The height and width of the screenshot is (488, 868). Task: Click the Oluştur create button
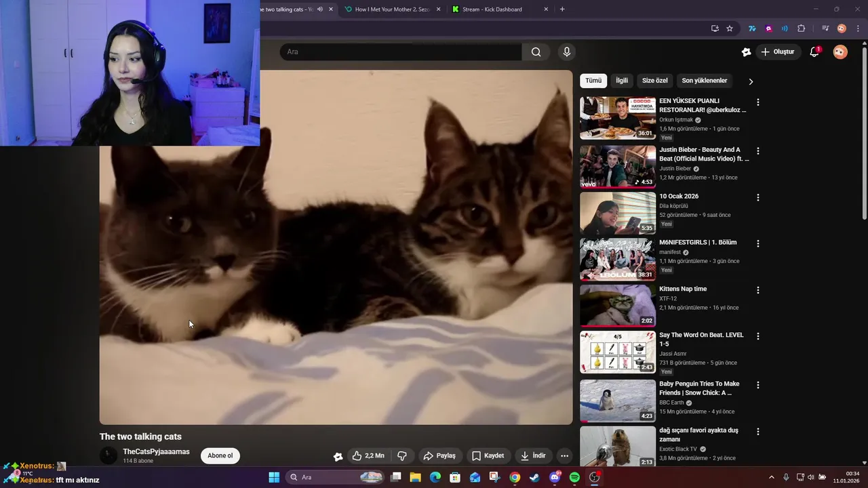point(778,52)
